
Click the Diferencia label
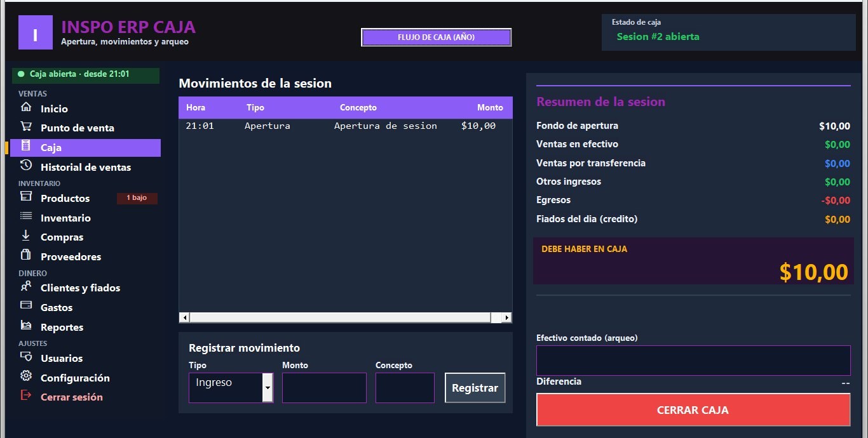(559, 382)
